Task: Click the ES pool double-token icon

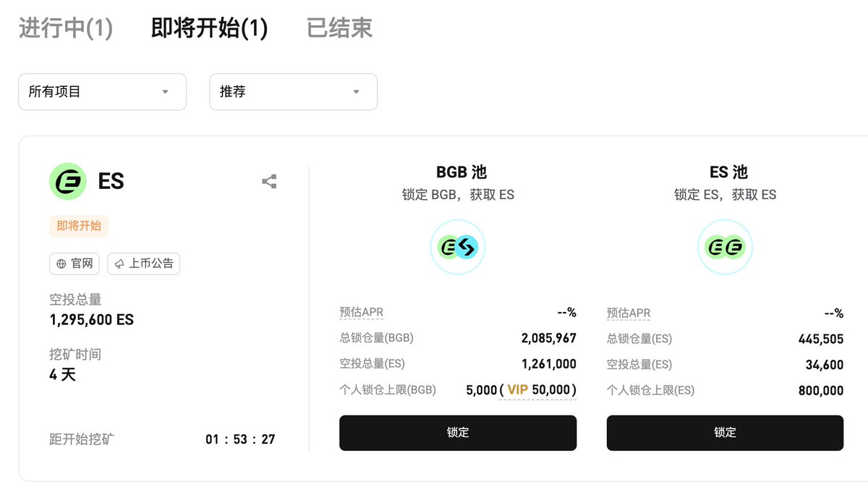Action: tap(725, 248)
